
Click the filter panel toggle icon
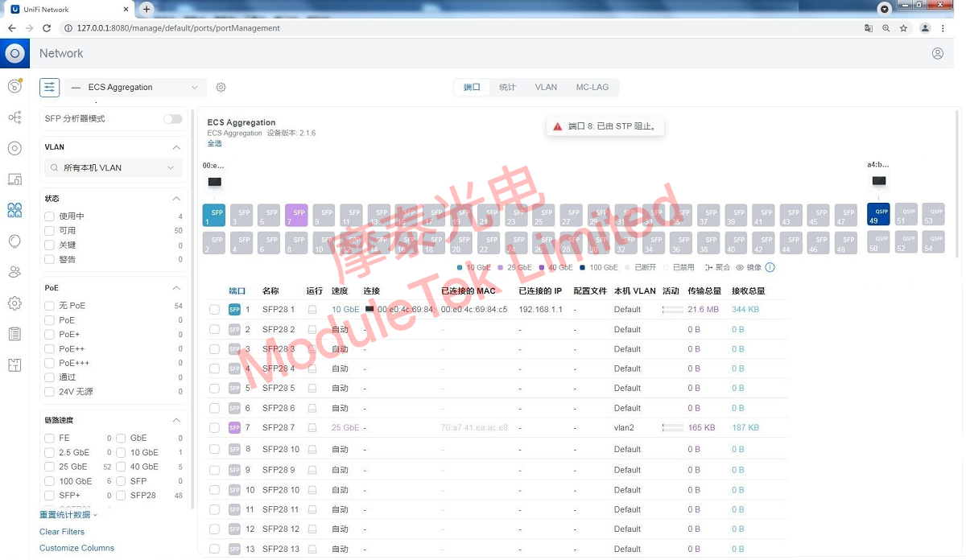click(50, 87)
